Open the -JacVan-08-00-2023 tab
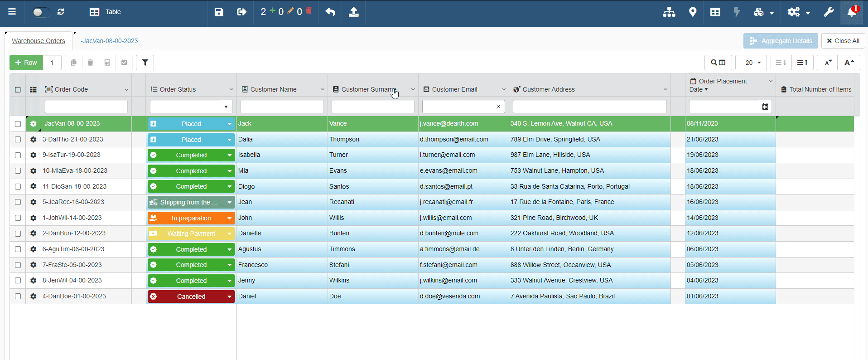The height and width of the screenshot is (360, 868). coord(109,41)
